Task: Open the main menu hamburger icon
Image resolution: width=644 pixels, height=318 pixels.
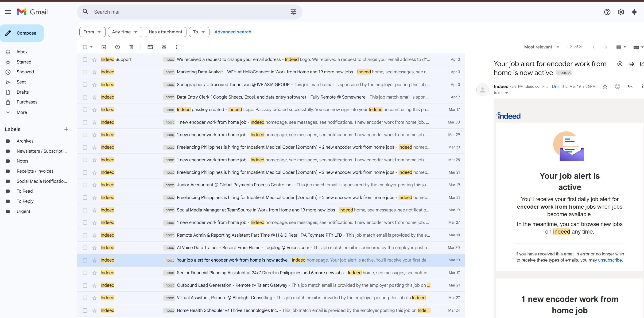Action: tap(8, 12)
